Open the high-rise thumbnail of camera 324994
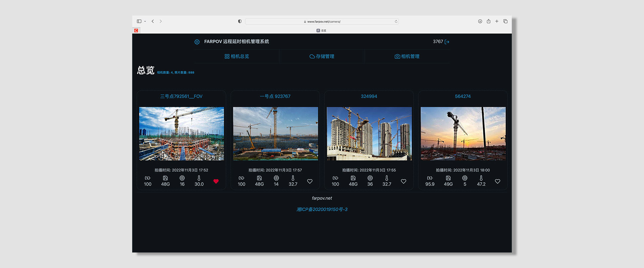The image size is (644, 268). 369,134
